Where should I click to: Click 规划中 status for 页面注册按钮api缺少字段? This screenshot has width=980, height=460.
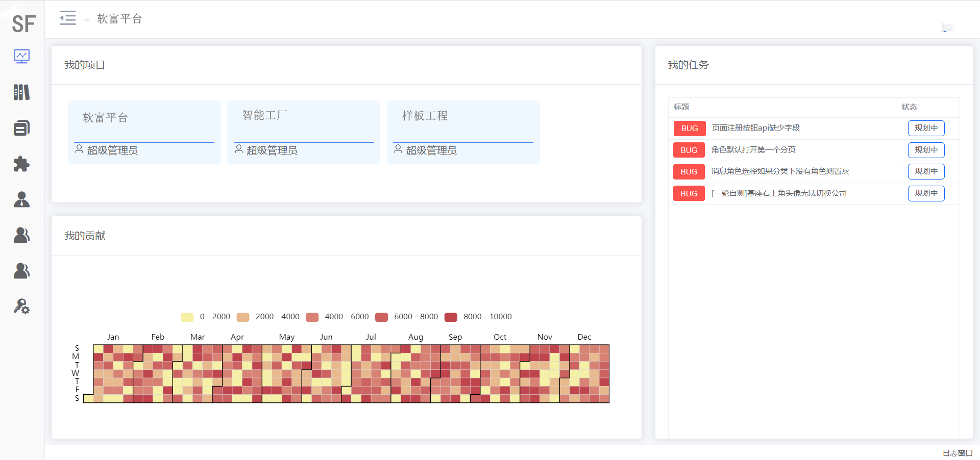pyautogui.click(x=926, y=128)
